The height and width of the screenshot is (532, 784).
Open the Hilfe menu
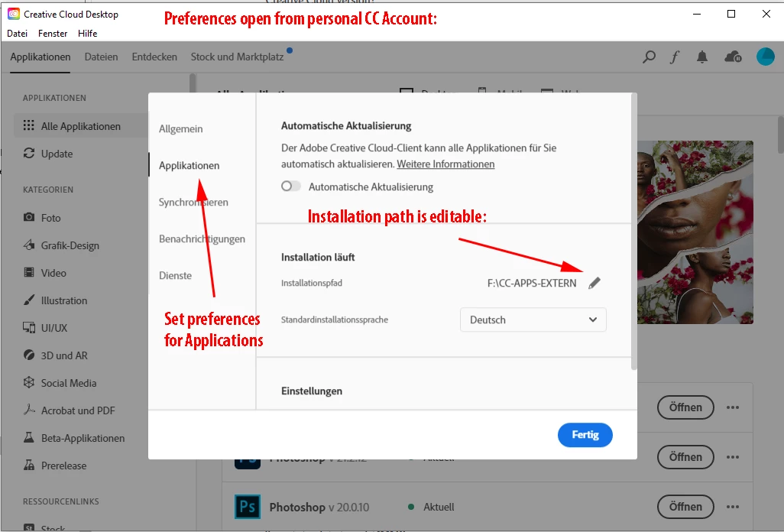pos(88,34)
